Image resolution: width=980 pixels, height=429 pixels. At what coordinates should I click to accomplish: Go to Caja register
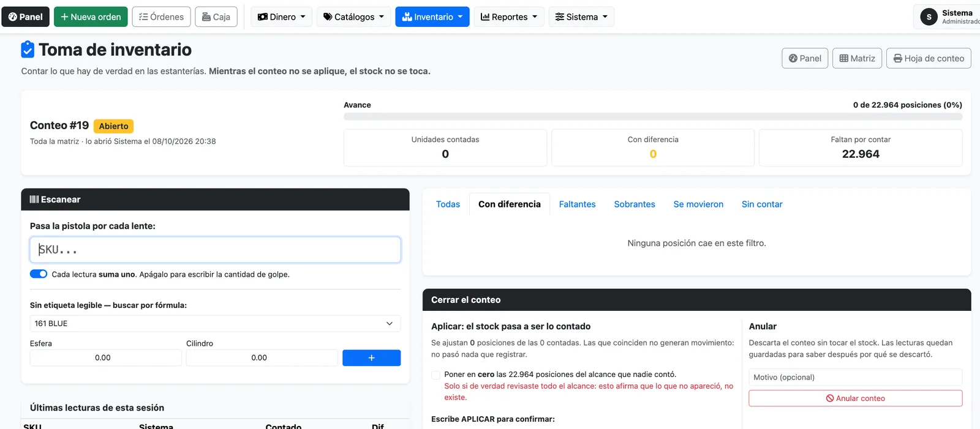216,17
